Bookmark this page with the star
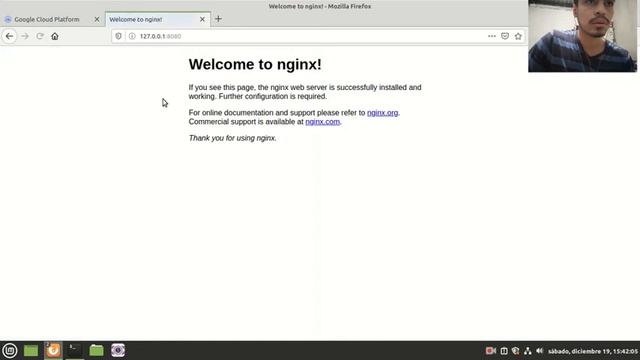Screen dimensions: 640x360 click(518, 36)
